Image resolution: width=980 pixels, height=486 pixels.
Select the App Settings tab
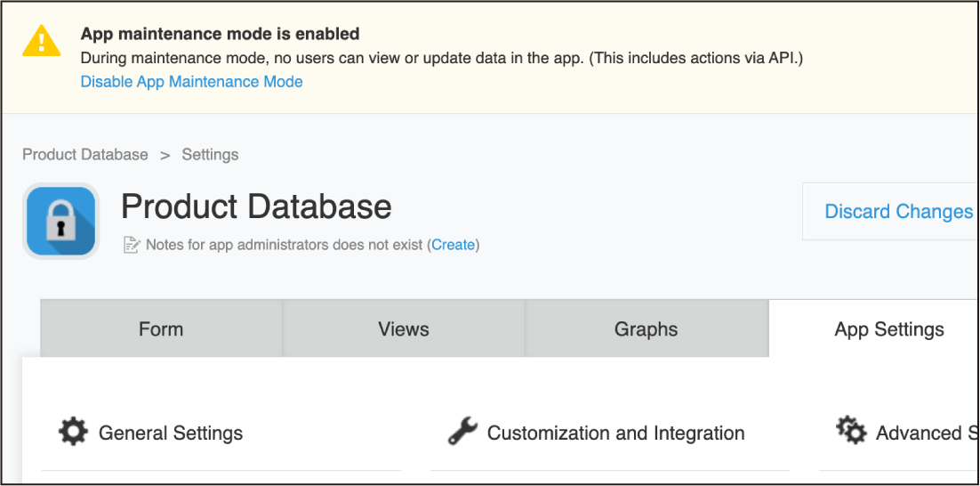coord(888,329)
